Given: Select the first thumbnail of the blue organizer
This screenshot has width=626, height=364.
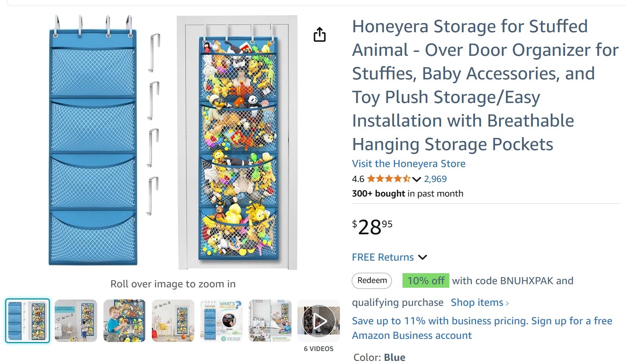Looking at the screenshot, I should [28, 321].
